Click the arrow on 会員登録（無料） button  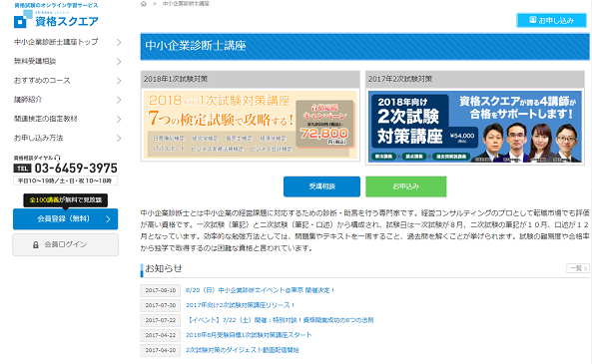coord(109,219)
